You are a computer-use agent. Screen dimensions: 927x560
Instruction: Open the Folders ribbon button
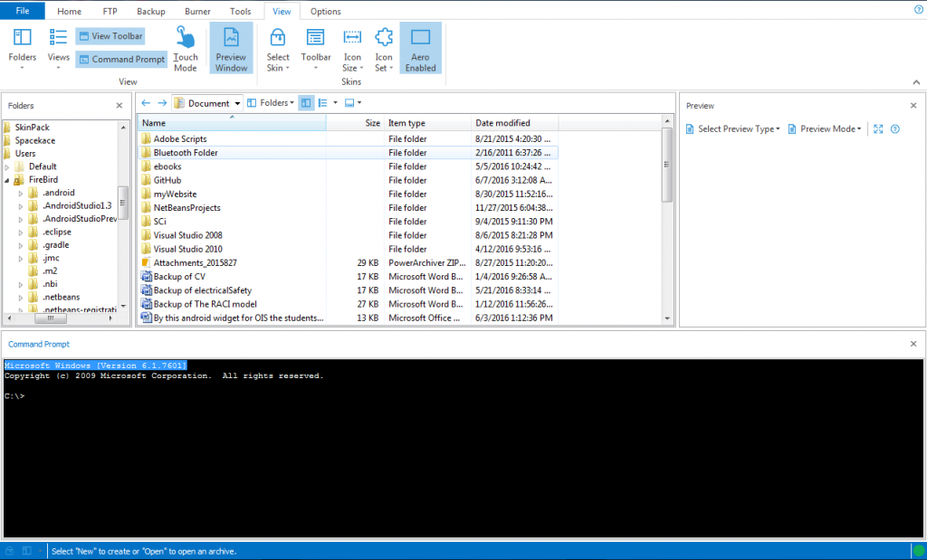point(22,49)
